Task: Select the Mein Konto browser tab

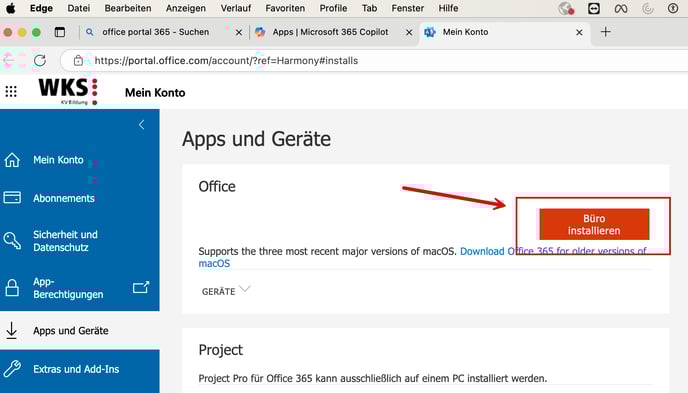Action: point(465,32)
